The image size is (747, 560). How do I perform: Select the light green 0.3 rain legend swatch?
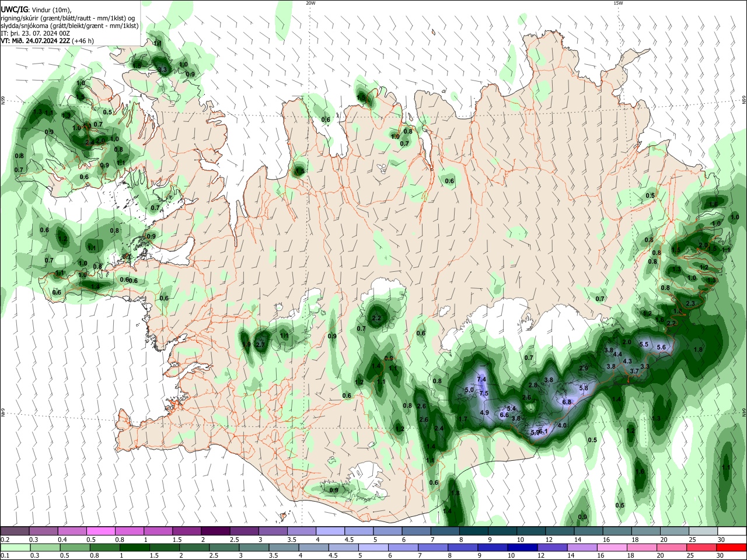coord(45,548)
